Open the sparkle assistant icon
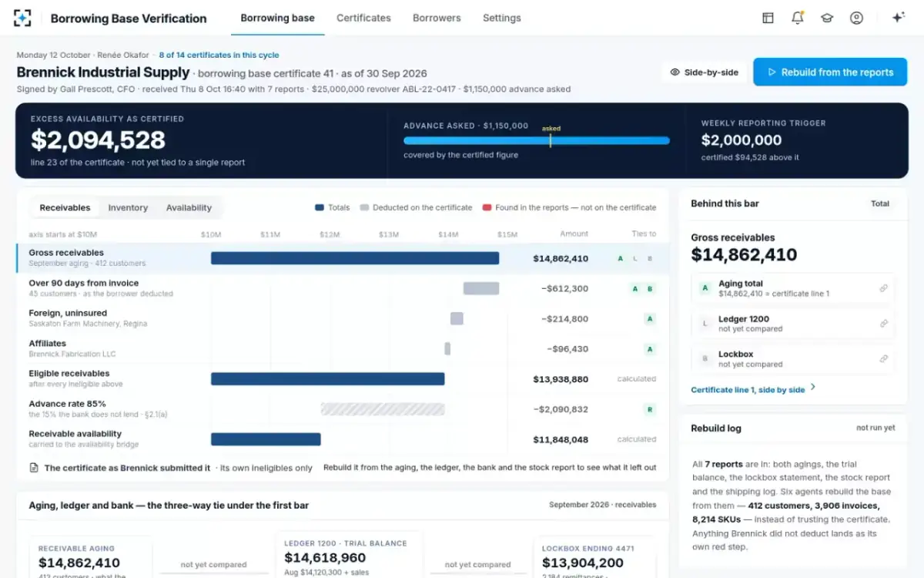Image resolution: width=924 pixels, height=578 pixels. [898, 18]
